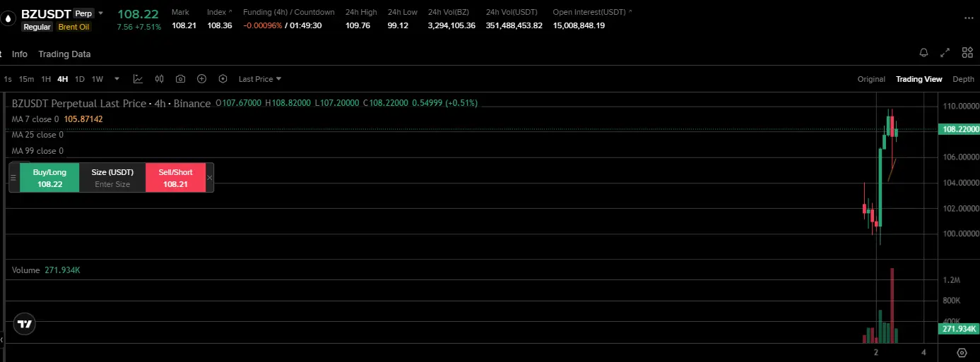Collapse the left side panel arrow
This screenshot has width=980, height=362.
pos(2,339)
